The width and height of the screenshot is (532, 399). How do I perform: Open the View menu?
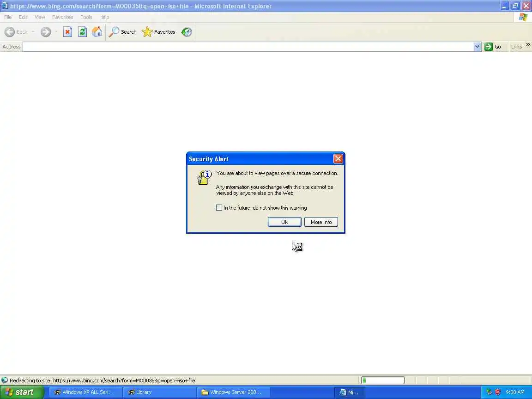(40, 17)
